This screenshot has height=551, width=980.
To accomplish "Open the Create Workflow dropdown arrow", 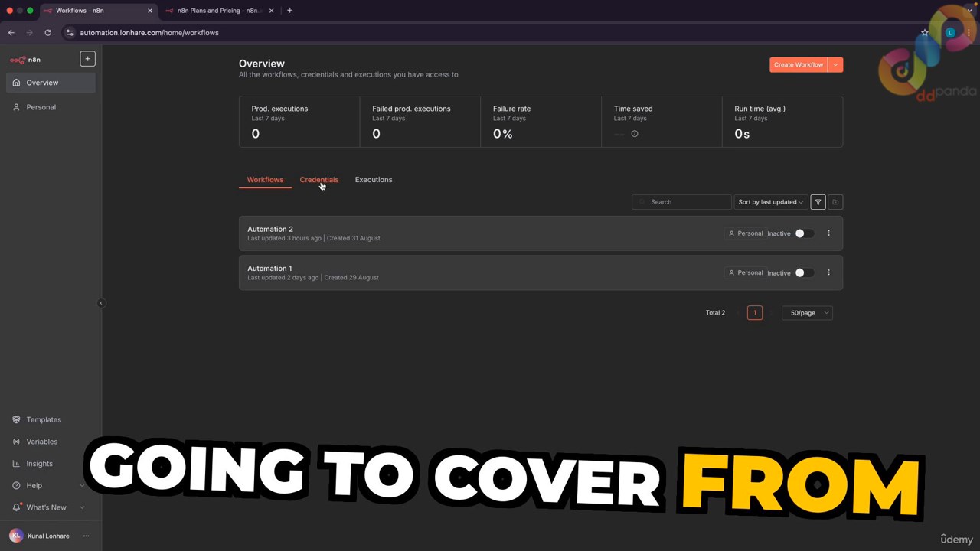I will pyautogui.click(x=835, y=65).
